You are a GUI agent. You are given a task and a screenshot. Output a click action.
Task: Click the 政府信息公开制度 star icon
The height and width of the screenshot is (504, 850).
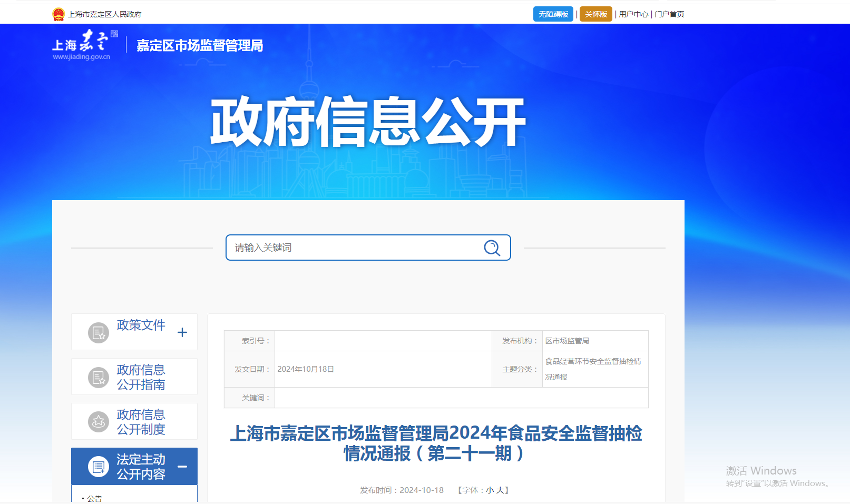click(x=98, y=422)
